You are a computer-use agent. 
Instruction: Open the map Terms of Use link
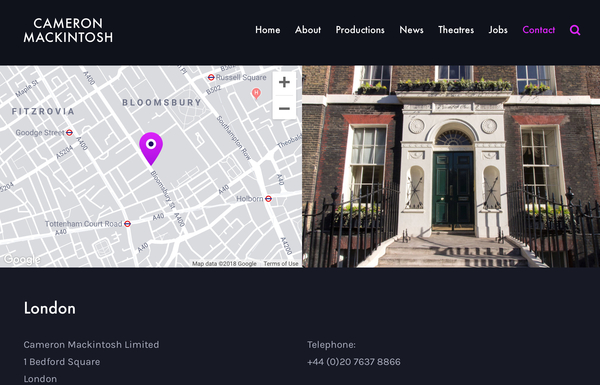pos(280,264)
